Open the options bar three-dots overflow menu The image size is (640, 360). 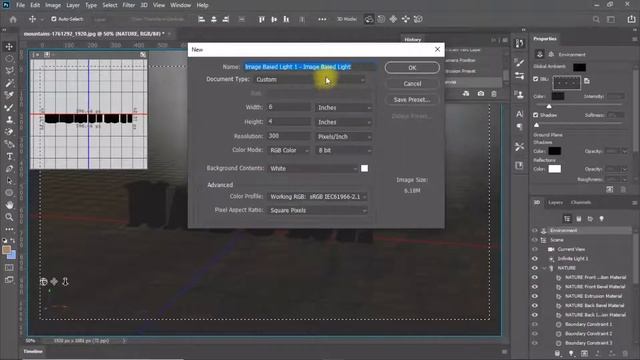[322, 19]
